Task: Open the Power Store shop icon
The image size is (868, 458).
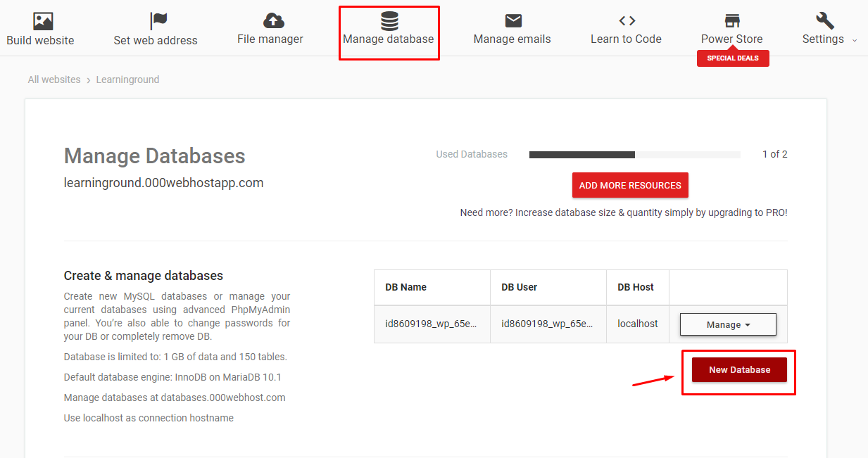Action: click(x=732, y=20)
